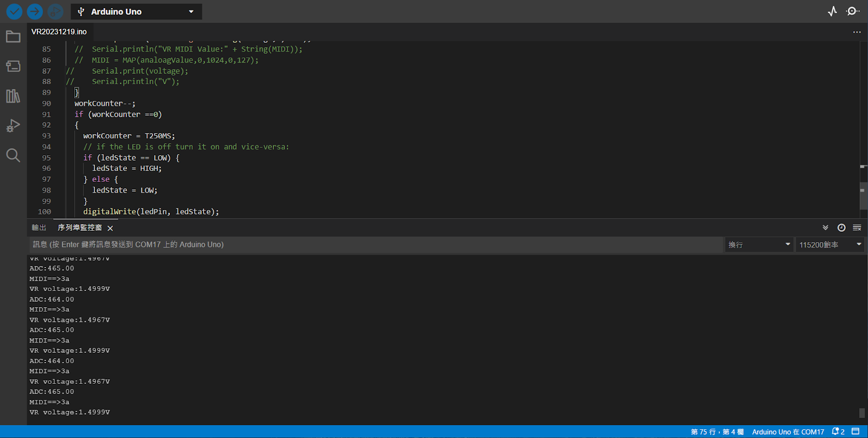This screenshot has height=438, width=868.
Task: Open the Serial Plotter icon
Action: (x=832, y=11)
